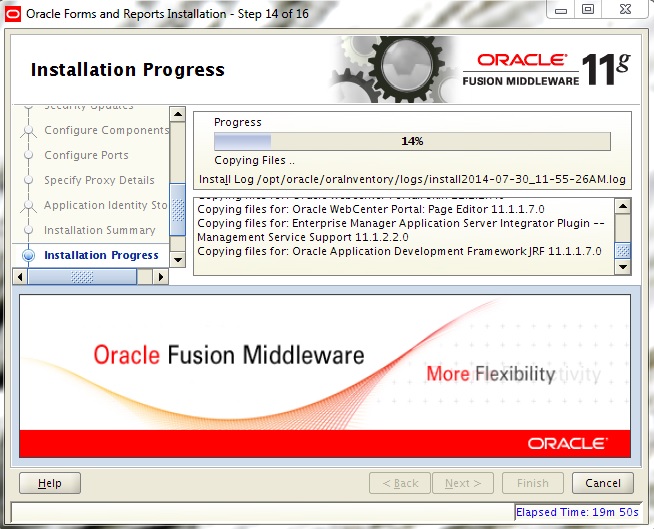Click the Installation Progress step bullet icon
The height and width of the screenshot is (529, 654).
point(27,255)
